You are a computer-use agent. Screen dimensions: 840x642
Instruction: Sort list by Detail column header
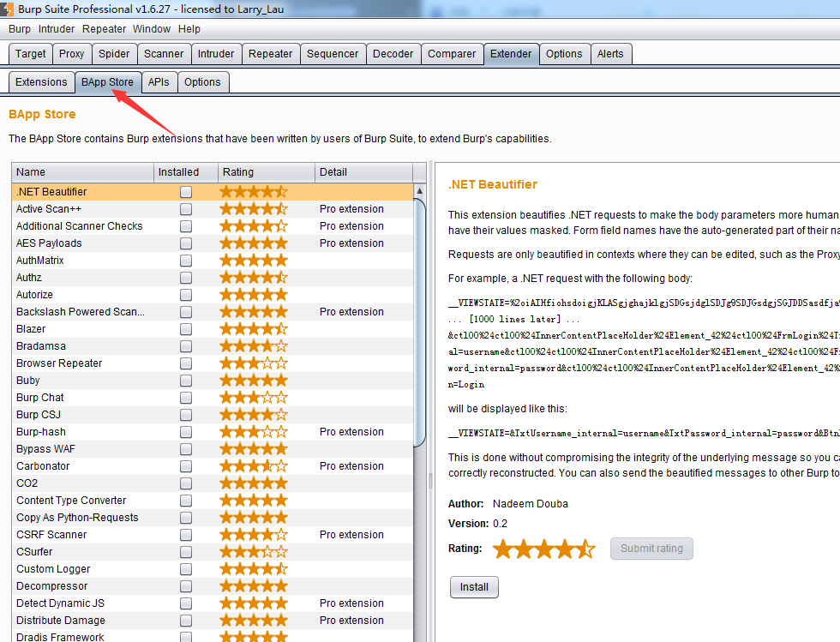point(363,172)
